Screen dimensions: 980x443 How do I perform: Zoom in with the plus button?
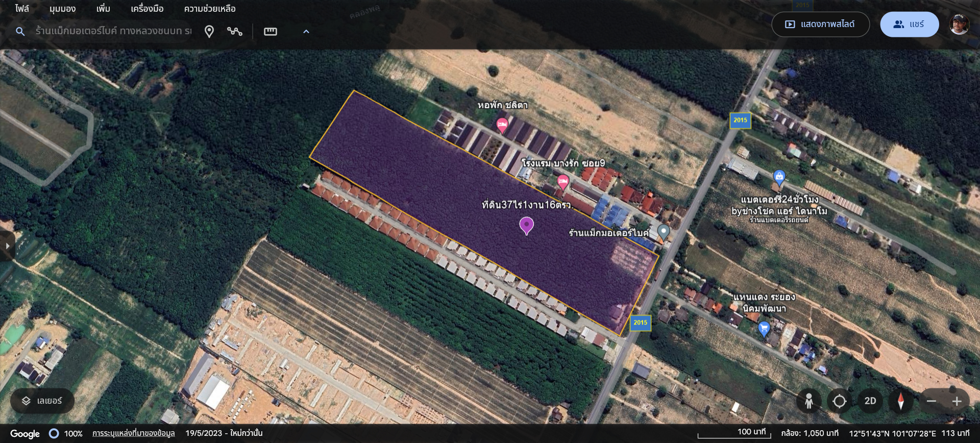coord(957,401)
